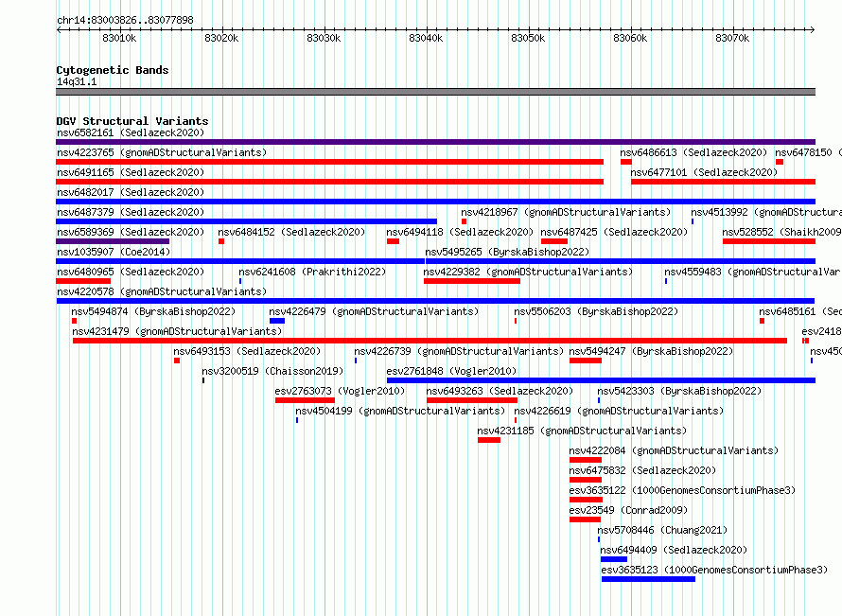The image size is (842, 616).
Task: Click nsv4231185 gnomAD variant label
Action: tap(583, 431)
